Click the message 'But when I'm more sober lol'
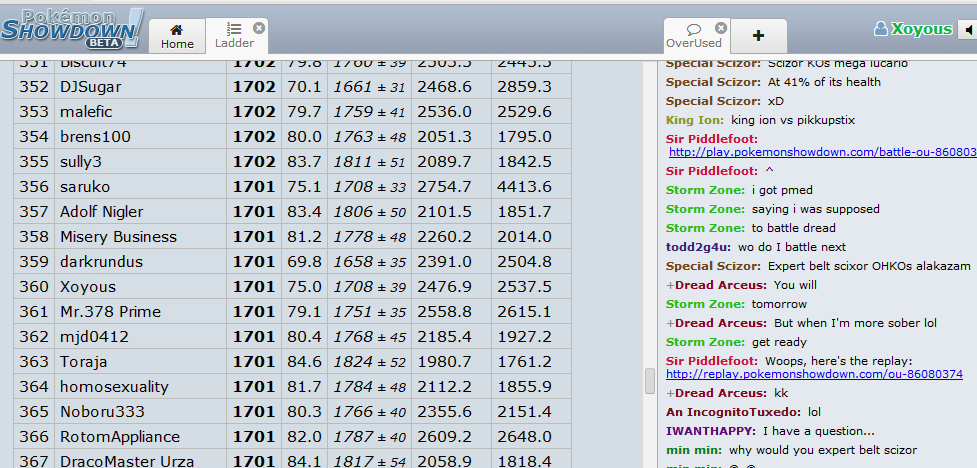Viewport: 977px width, 468px height. tap(855, 323)
